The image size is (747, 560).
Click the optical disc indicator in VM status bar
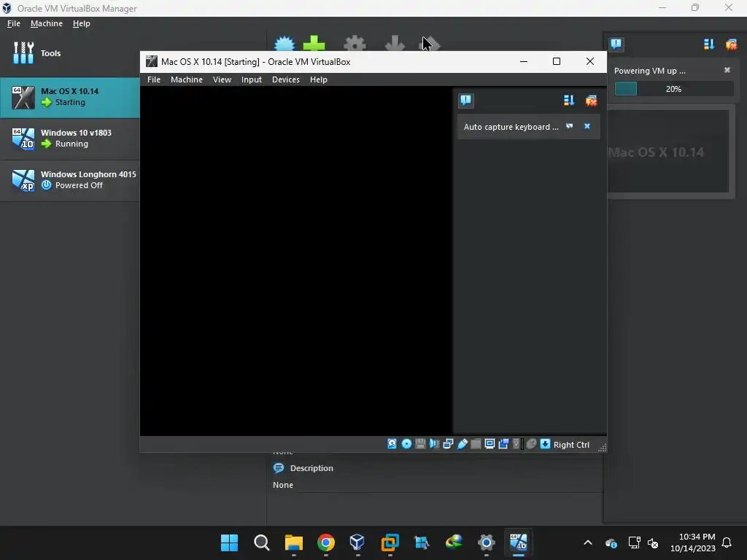[x=406, y=444]
